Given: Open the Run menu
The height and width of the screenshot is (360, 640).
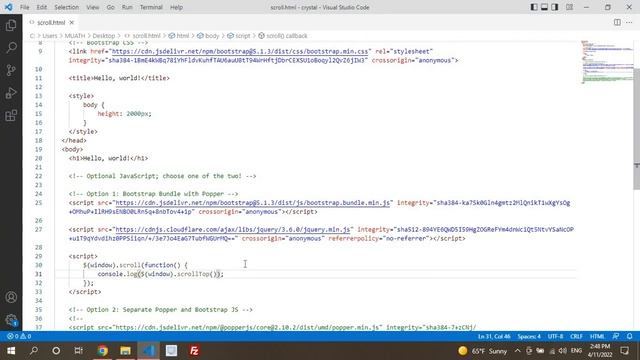Looking at the screenshot, I should [x=127, y=7].
